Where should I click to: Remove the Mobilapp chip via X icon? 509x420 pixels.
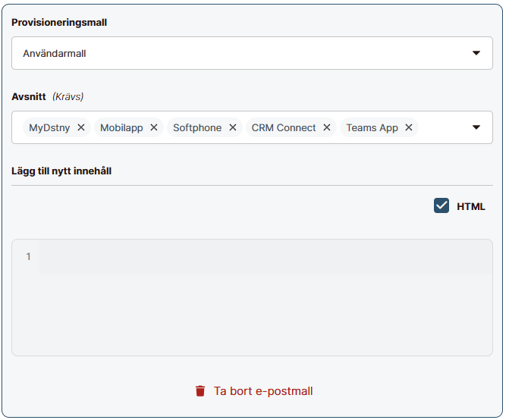[x=154, y=127]
